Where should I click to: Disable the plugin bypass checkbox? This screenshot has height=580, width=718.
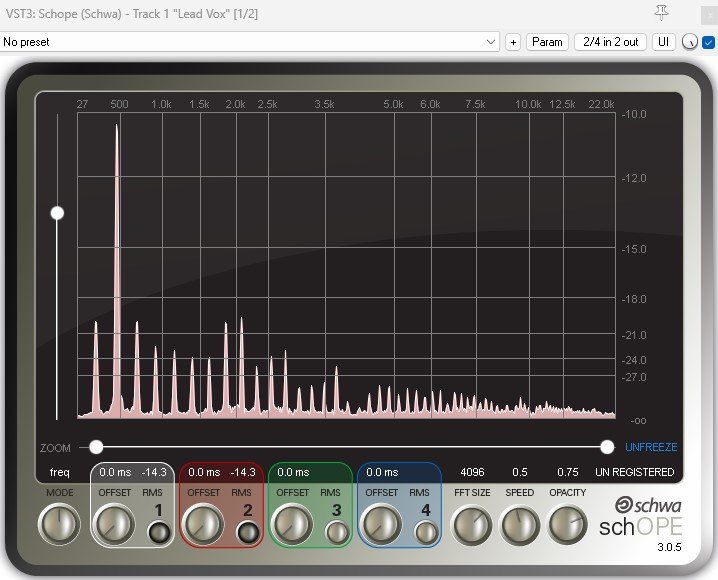pos(708,42)
